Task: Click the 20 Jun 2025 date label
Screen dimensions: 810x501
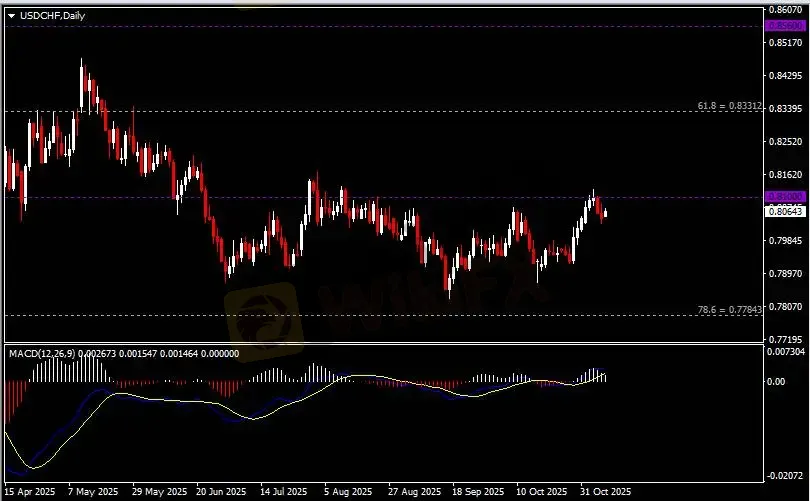Action: 221,492
